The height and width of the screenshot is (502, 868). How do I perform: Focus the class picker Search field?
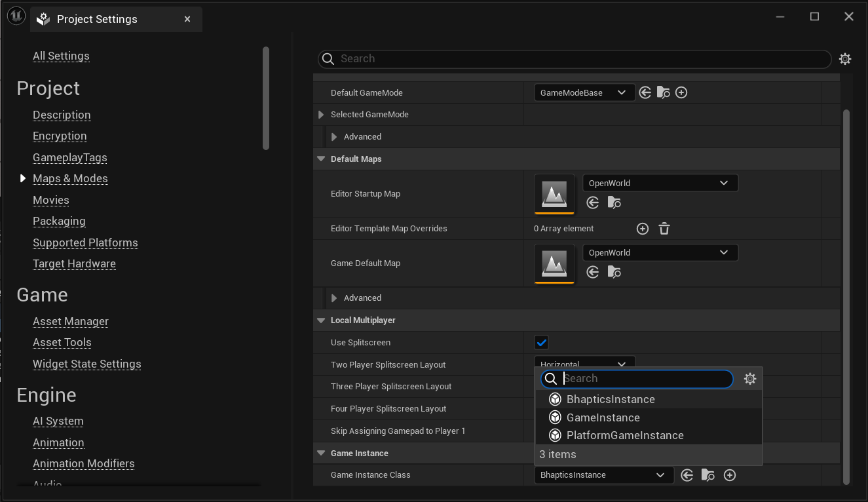(x=637, y=379)
